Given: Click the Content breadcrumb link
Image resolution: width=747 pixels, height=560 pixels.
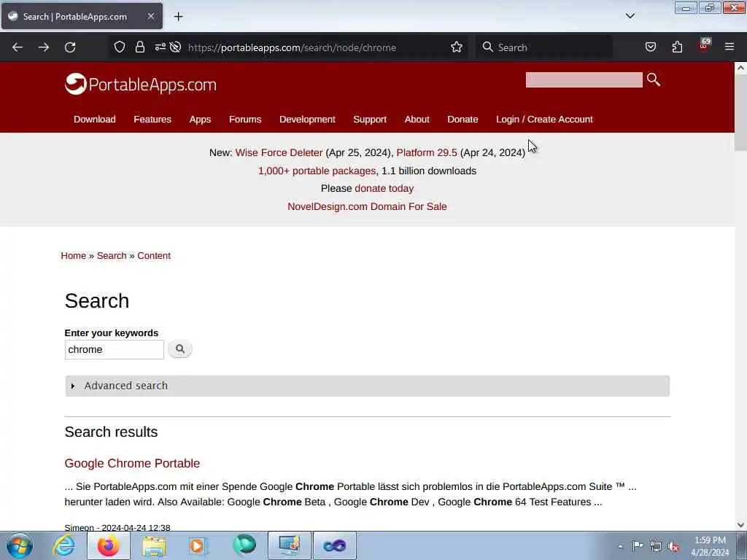Looking at the screenshot, I should 154,256.
